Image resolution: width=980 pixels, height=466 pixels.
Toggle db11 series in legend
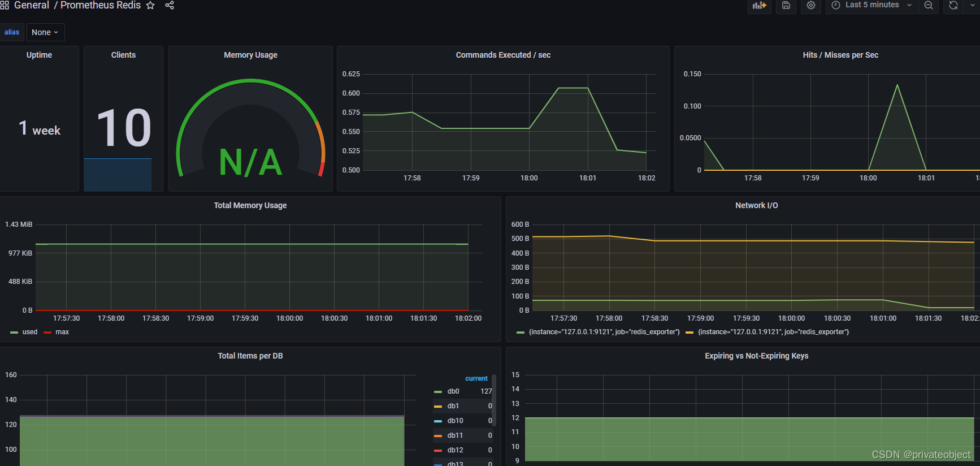(456, 435)
